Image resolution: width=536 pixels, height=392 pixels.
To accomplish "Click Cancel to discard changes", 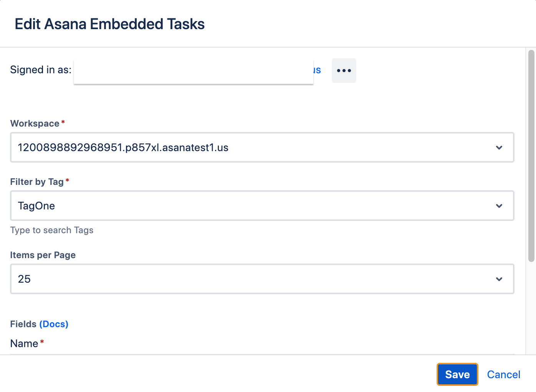I will click(503, 375).
